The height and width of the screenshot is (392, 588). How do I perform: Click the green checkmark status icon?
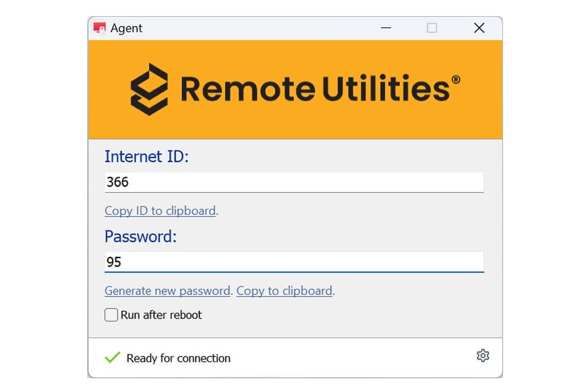[113, 357]
